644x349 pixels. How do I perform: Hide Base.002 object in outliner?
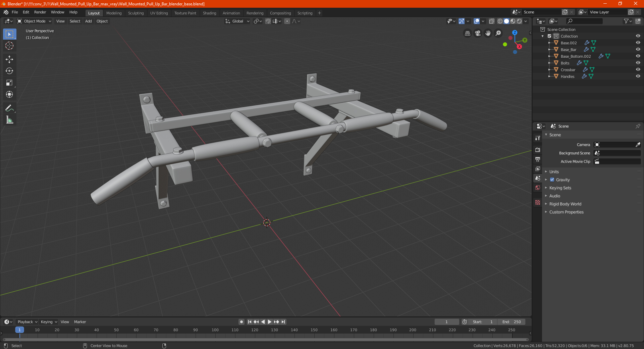pyautogui.click(x=638, y=43)
